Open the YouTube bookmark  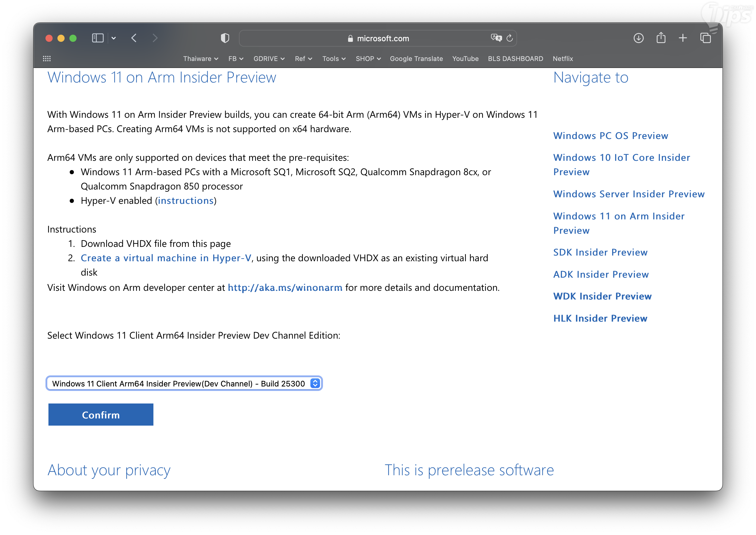tap(465, 59)
